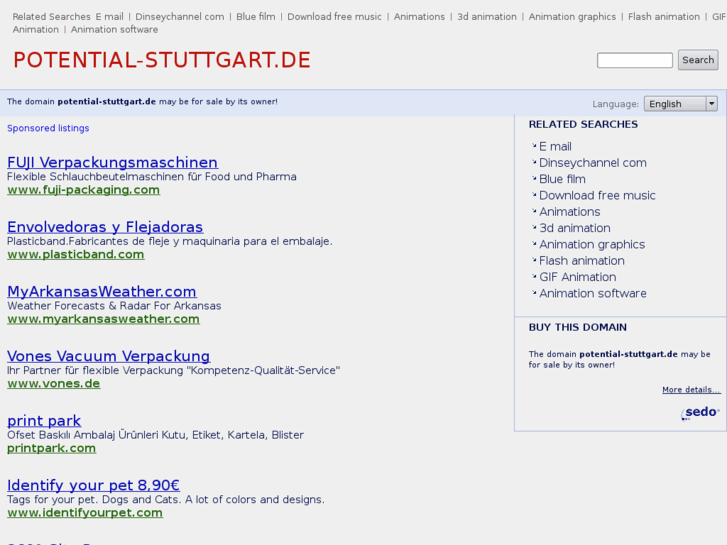Select 3d animation in sidebar list

click(x=574, y=228)
